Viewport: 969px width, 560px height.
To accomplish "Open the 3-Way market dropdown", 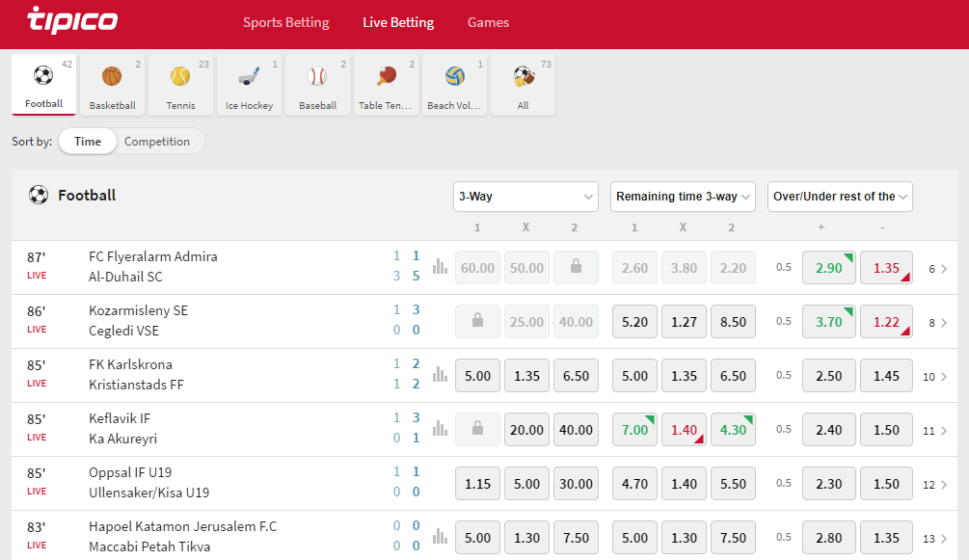I will point(525,197).
